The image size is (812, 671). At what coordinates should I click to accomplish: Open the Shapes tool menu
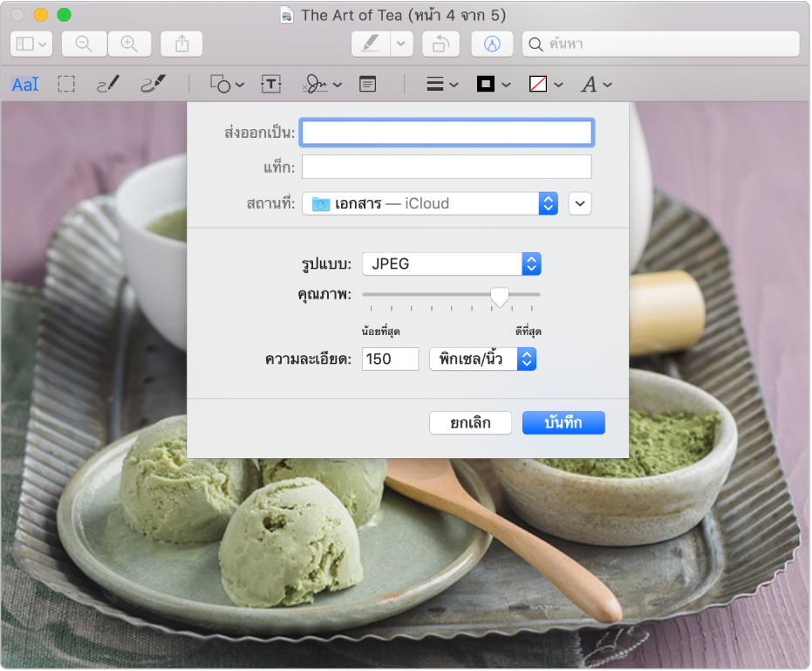click(227, 84)
